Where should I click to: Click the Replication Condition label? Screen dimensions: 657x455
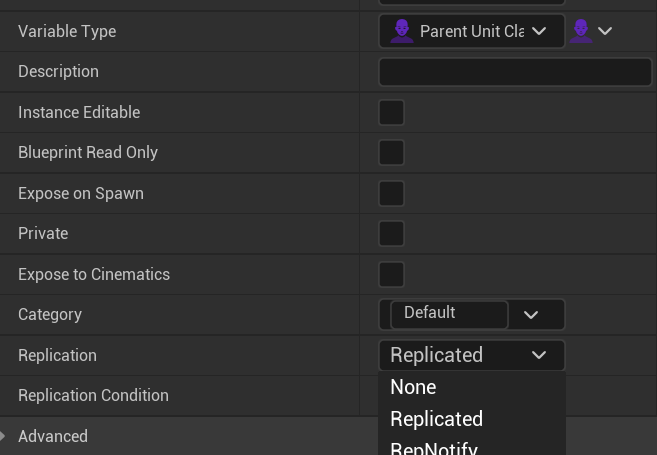tap(93, 395)
